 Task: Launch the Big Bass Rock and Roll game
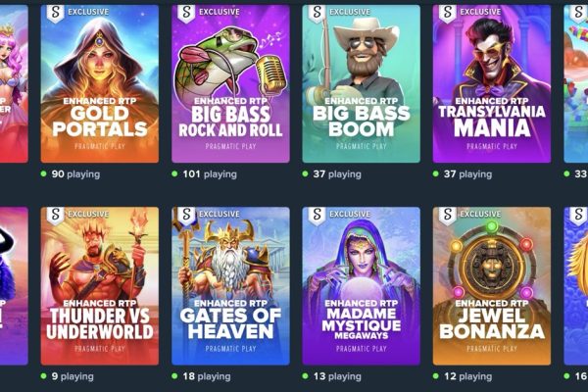(230, 83)
